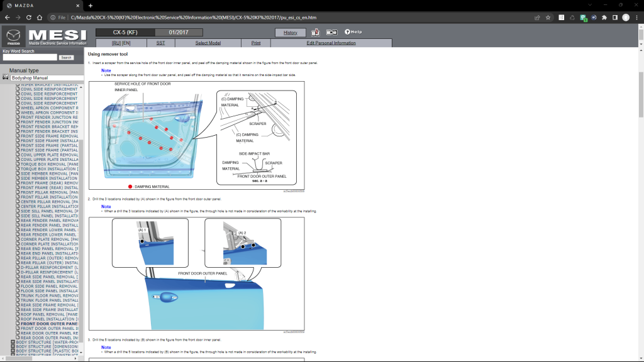Click the Search button under Key Word Search
The image size is (644, 362).
click(x=66, y=57)
